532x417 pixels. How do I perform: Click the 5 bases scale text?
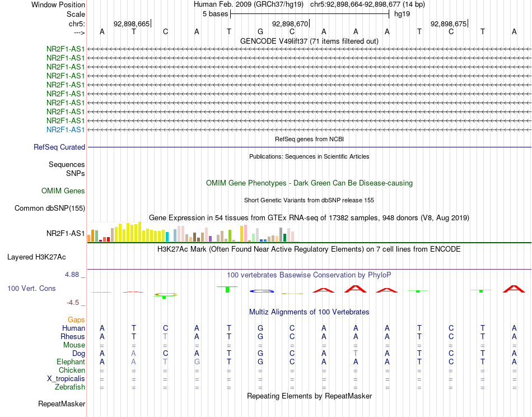(216, 14)
